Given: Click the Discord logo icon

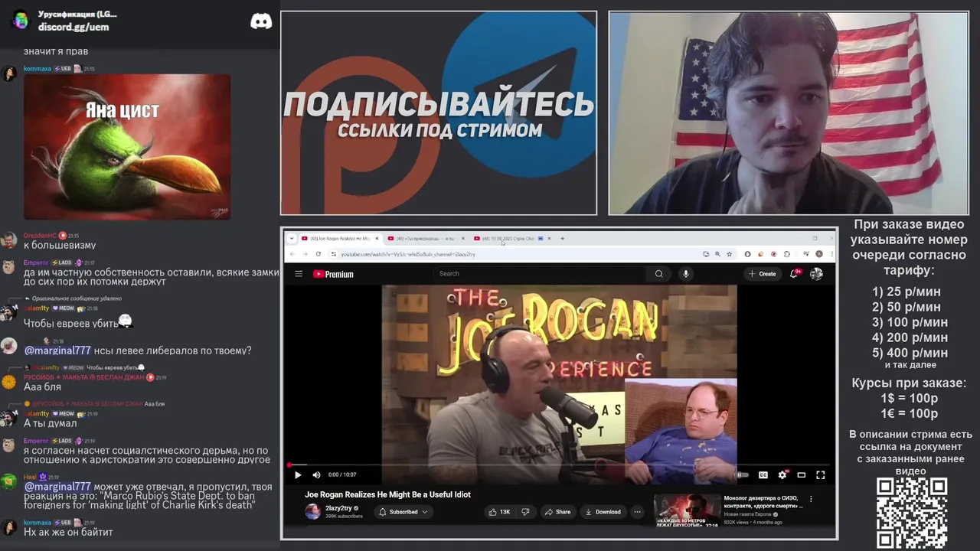Looking at the screenshot, I should click(x=261, y=21).
